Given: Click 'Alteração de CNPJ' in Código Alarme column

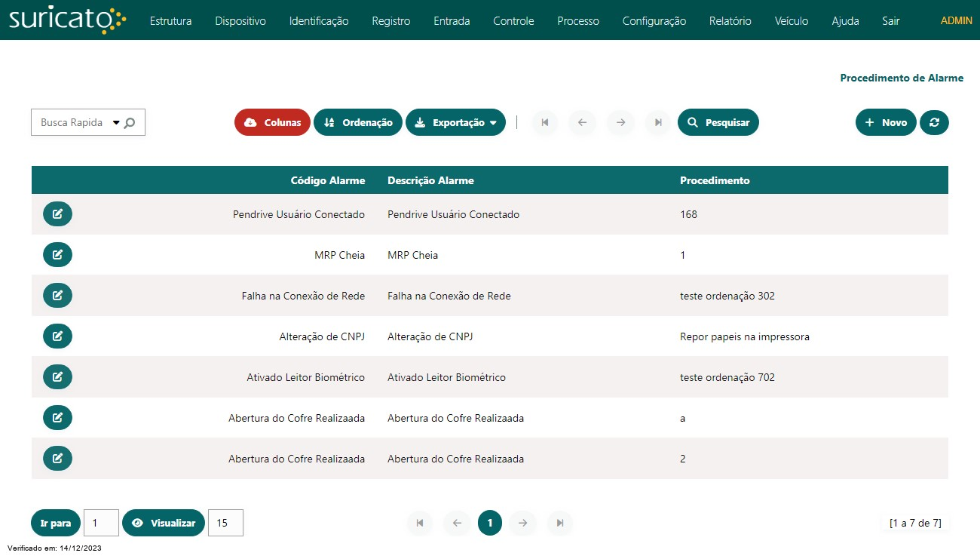Looking at the screenshot, I should [x=322, y=336].
